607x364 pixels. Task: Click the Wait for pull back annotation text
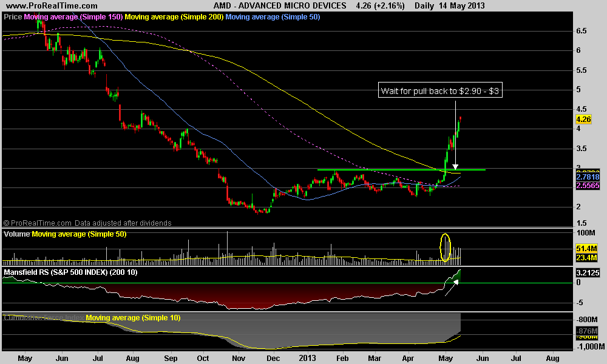click(440, 91)
